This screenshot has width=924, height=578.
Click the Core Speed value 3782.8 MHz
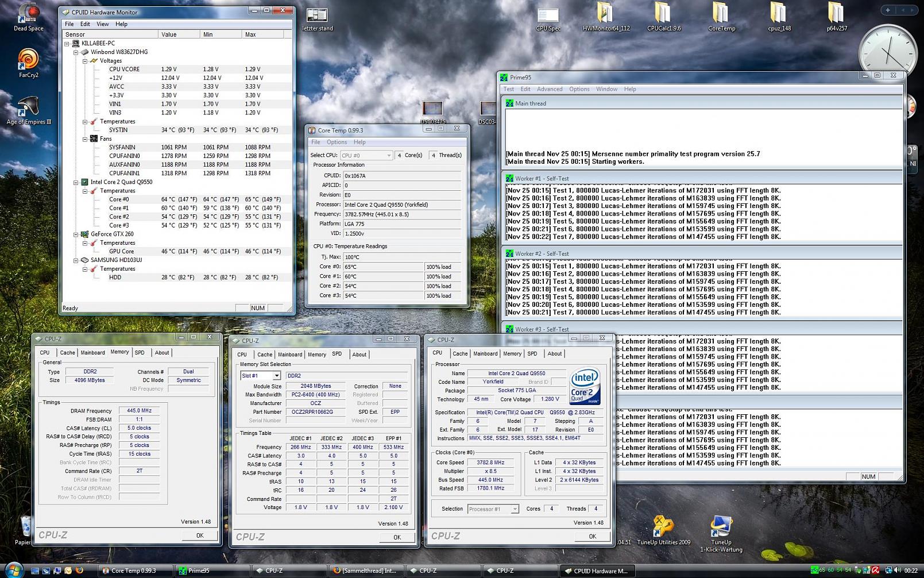490,463
